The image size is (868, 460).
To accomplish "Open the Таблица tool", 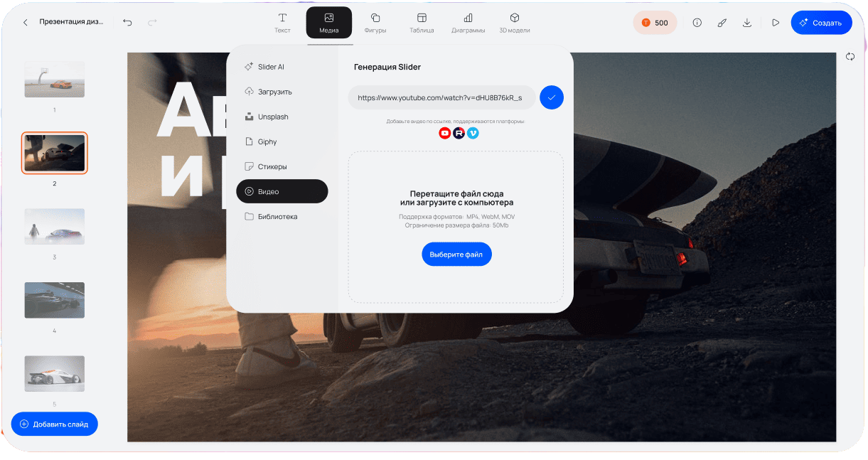I will pos(422,23).
